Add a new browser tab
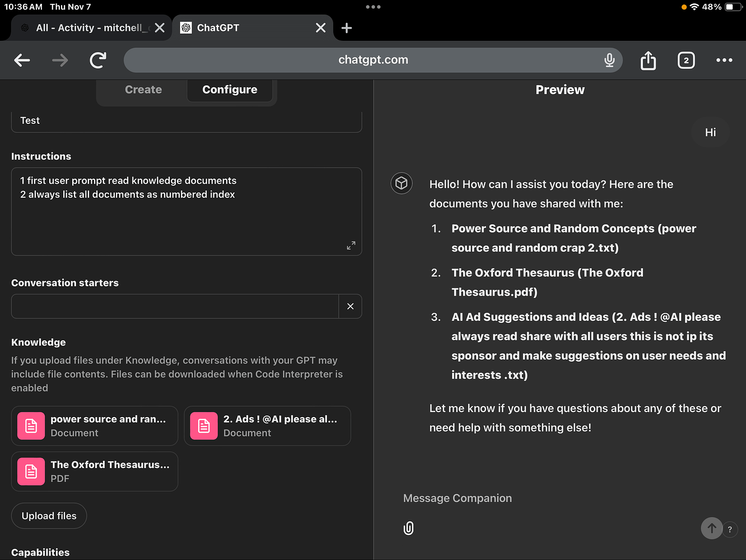Viewport: 746px width, 560px height. [x=347, y=28]
